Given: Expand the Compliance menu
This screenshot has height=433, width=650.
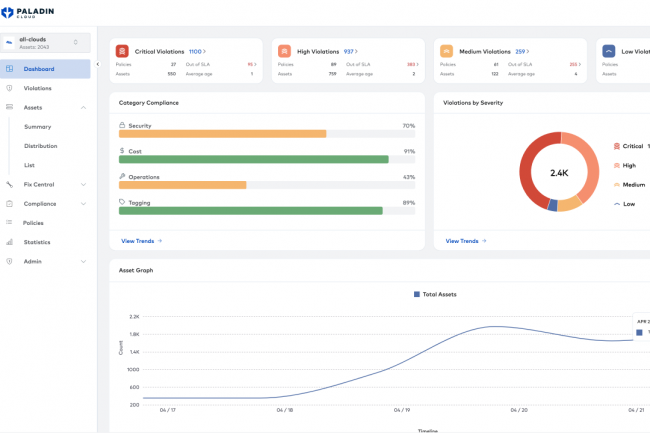Looking at the screenshot, I should (x=84, y=203).
